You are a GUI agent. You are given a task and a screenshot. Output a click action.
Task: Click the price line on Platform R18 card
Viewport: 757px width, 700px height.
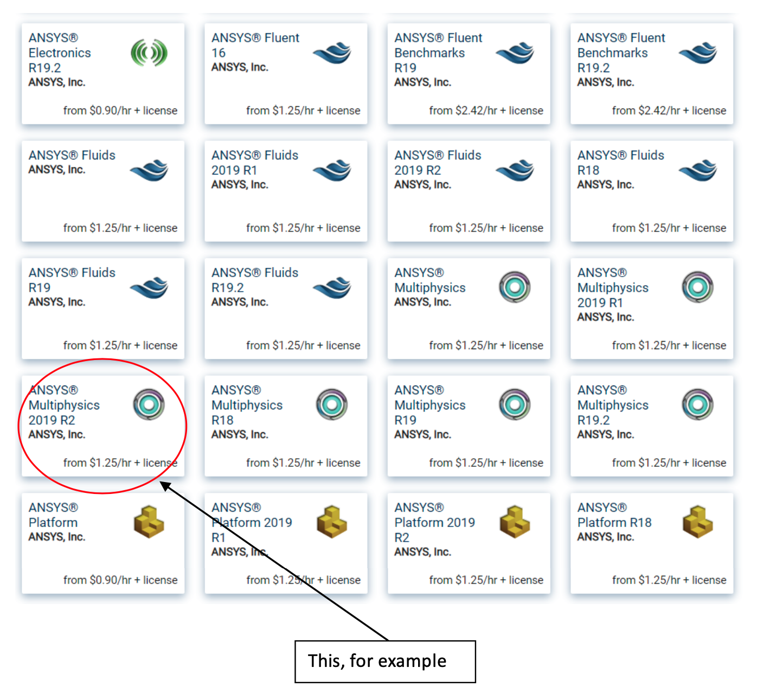tap(669, 580)
